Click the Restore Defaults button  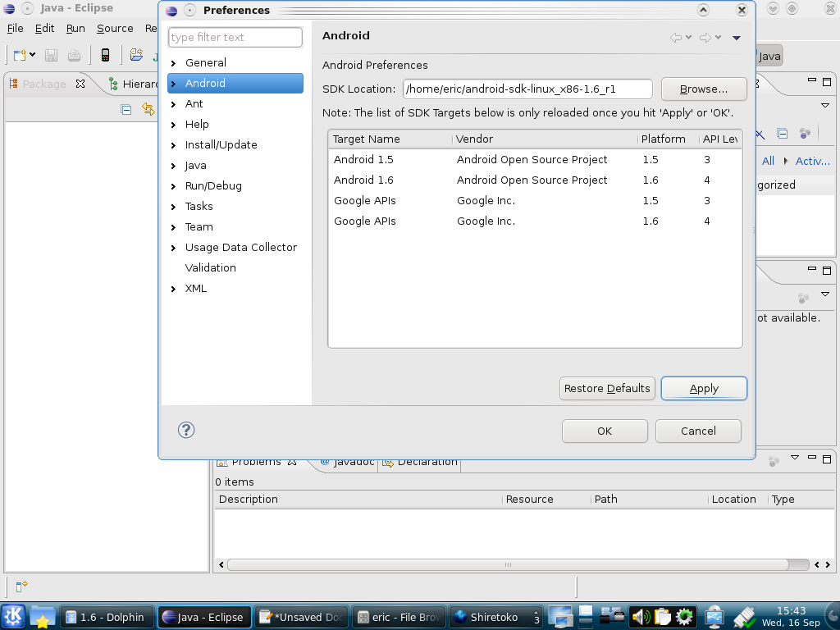pos(607,388)
